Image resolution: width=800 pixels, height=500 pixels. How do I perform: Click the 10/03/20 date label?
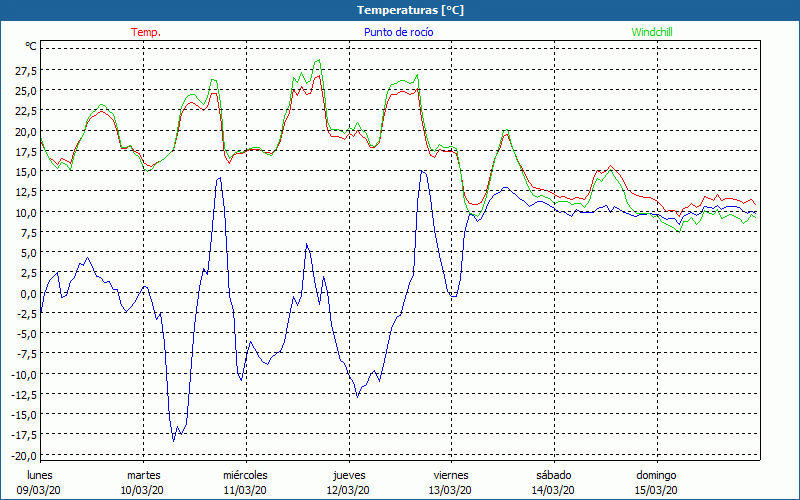click(142, 490)
